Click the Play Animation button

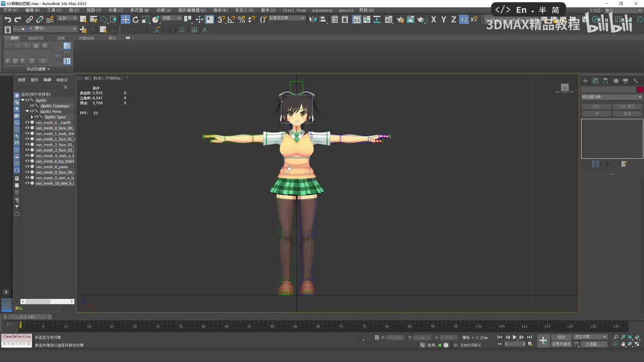pyautogui.click(x=514, y=337)
